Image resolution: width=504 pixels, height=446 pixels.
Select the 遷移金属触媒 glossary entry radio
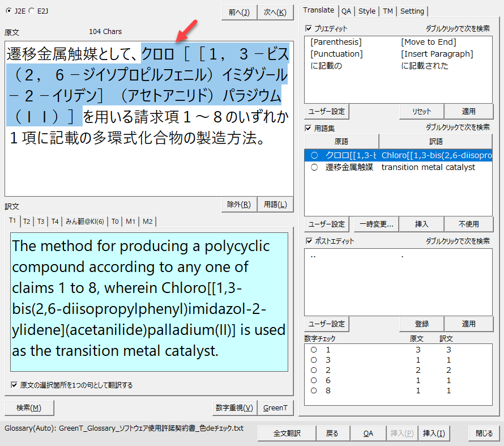coord(314,167)
